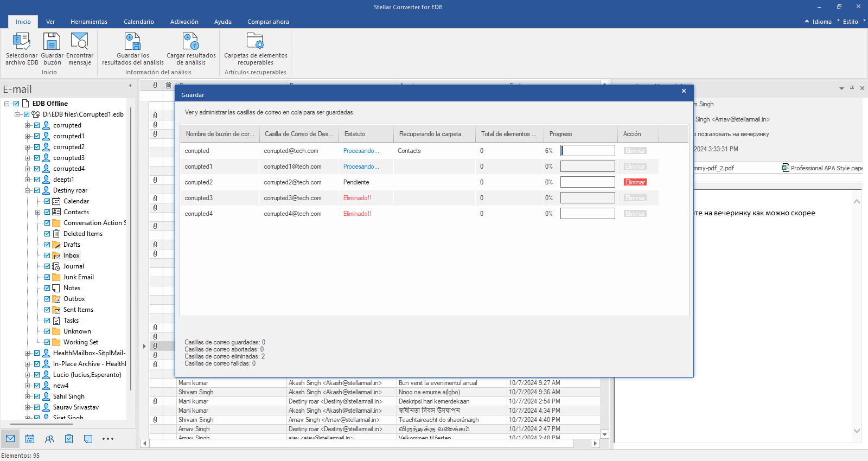The width and height of the screenshot is (868, 461).
Task: Click progress bar for corrupted mailbox
Action: pos(588,151)
